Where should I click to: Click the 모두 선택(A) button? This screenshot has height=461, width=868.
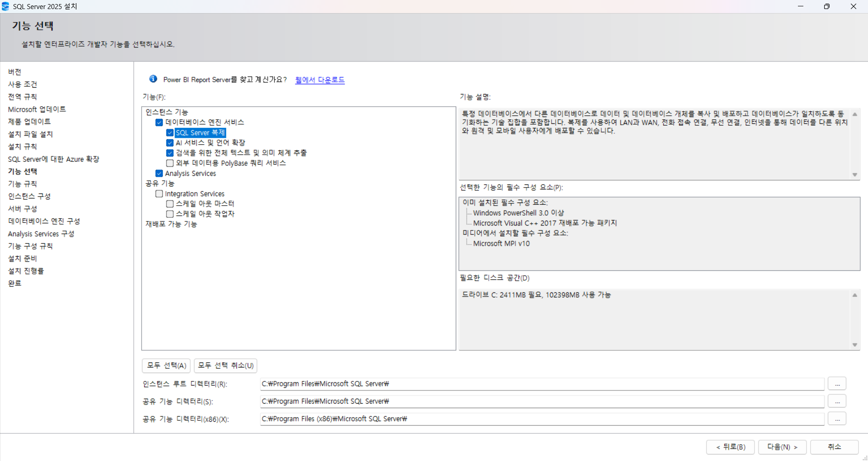click(166, 366)
